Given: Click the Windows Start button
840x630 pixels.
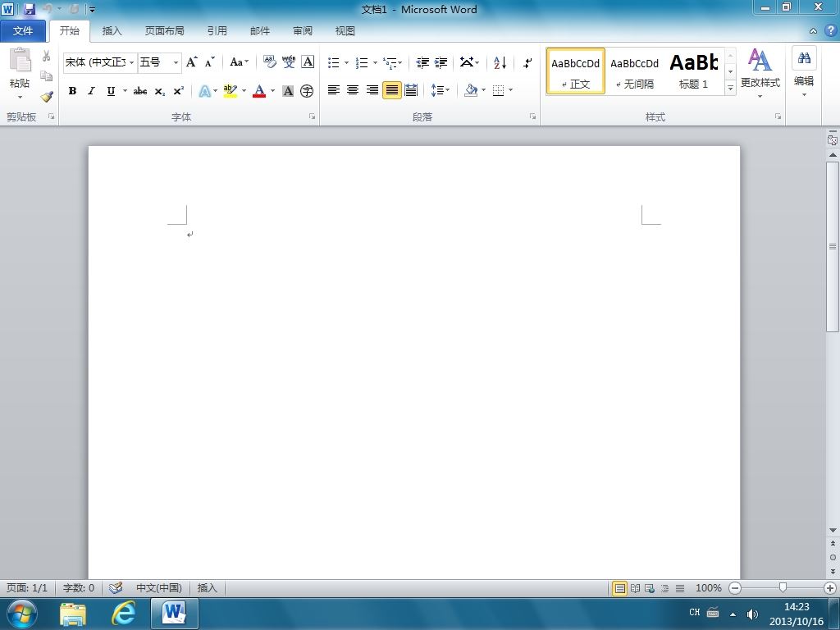Looking at the screenshot, I should pos(22,614).
